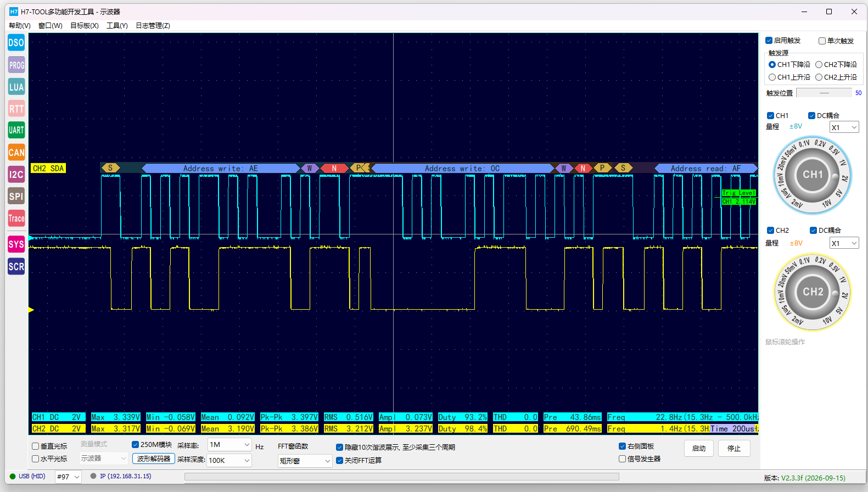Image resolution: width=868 pixels, height=492 pixels.
Task: Open the LUA script panel
Action: point(16,87)
